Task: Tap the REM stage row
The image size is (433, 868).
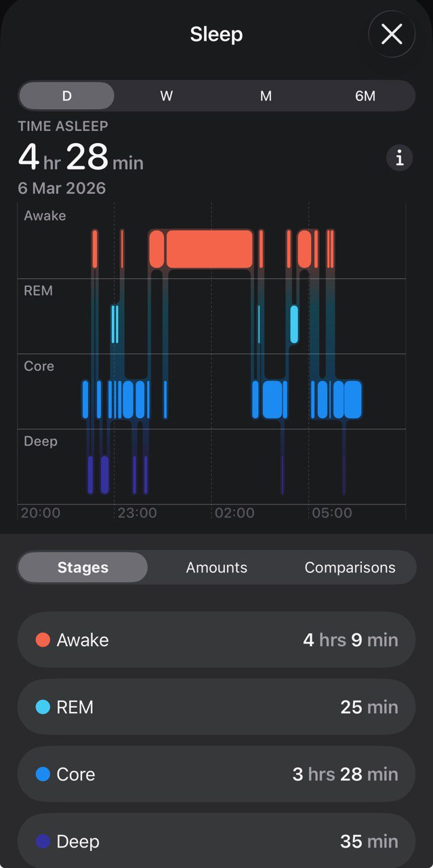Action: coord(216,707)
